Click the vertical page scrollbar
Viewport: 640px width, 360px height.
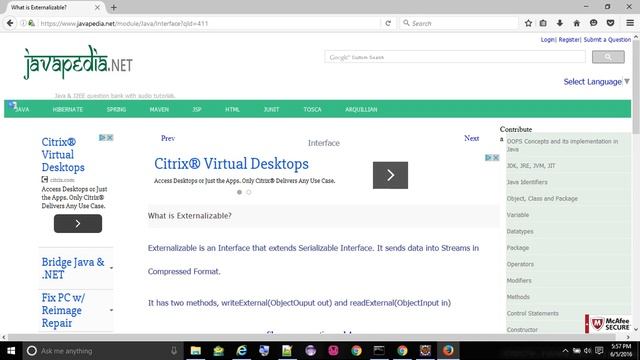coord(636,87)
